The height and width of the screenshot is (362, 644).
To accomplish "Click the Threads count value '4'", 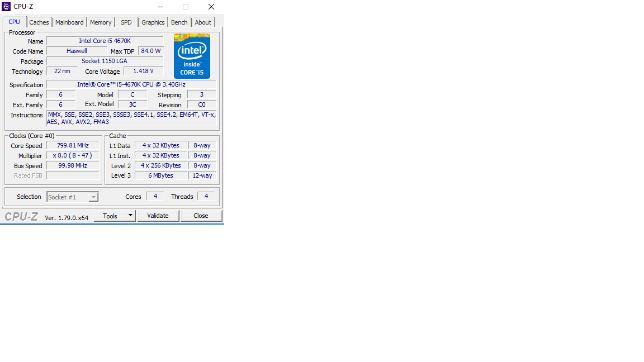I will pos(206,196).
